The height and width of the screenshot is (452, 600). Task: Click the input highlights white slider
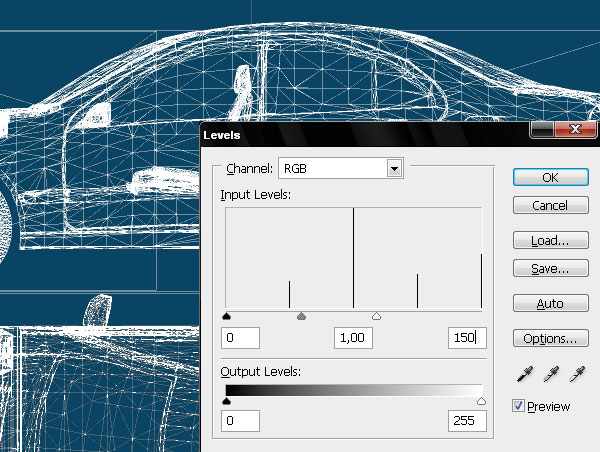tap(376, 316)
